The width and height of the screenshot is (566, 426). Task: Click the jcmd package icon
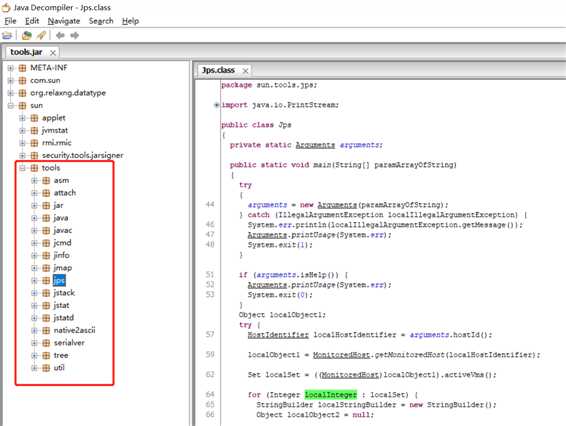46,243
